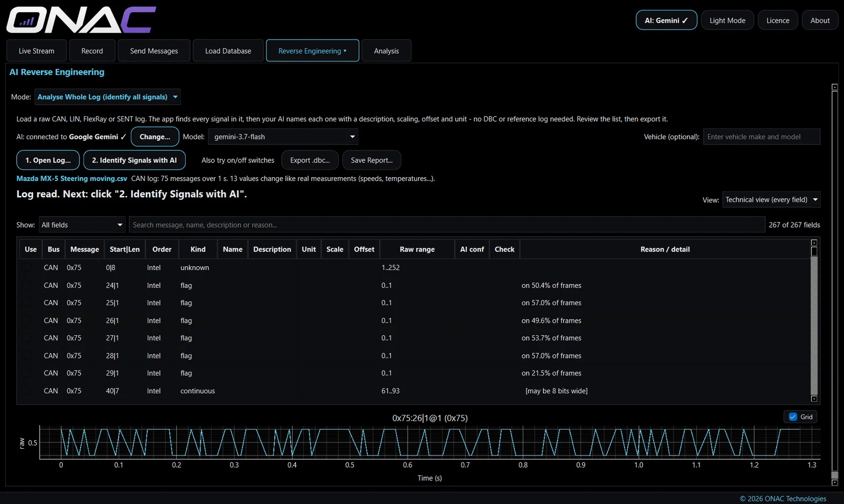Click the Also try on/off switches option
This screenshot has width=844, height=504.
point(238,160)
